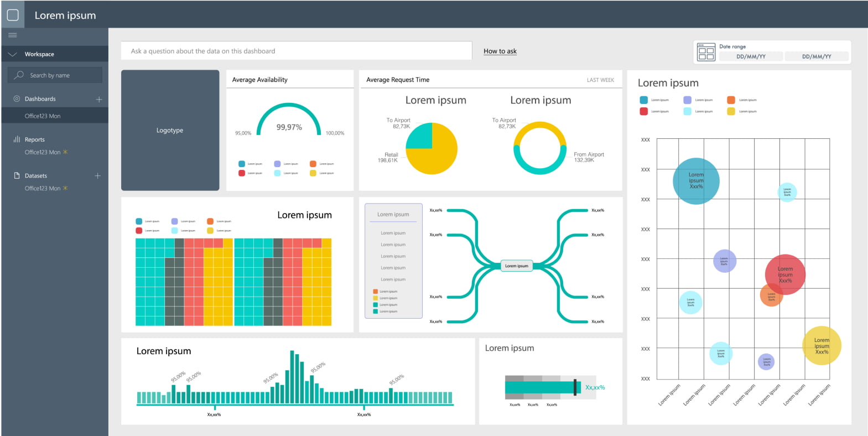Toggle the hamburger menu in the sidebar
The image size is (868, 436).
click(13, 35)
